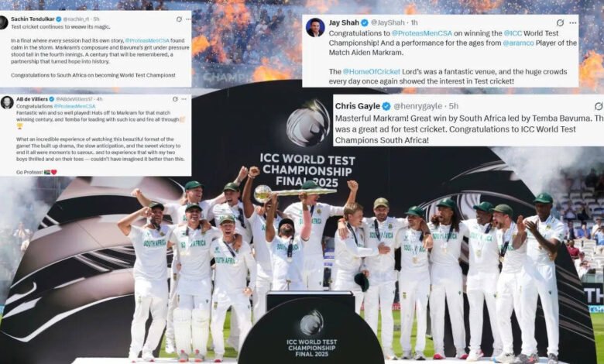The height and width of the screenshot is (364, 604).
Task: Open the @aramco mention link
Action: point(519,43)
